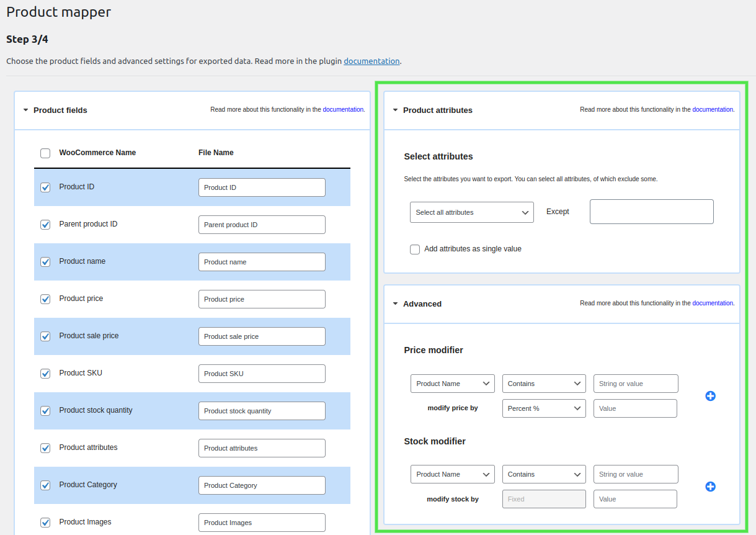Open Stock modifier Contains dropdown
The width and height of the screenshot is (756, 535).
point(543,474)
